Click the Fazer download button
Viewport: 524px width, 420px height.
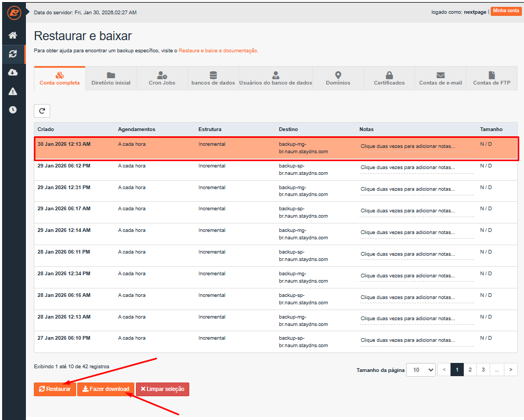pos(106,389)
